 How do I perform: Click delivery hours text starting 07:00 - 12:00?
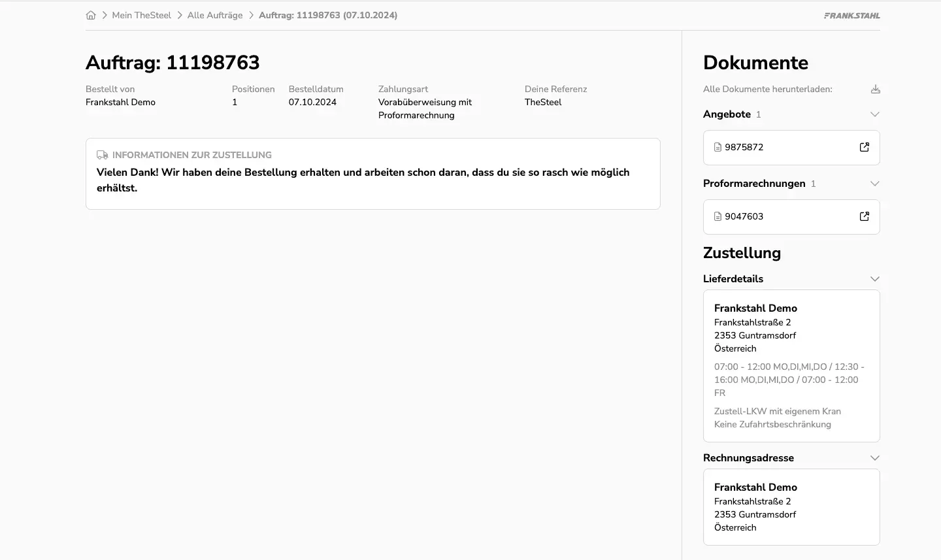[x=789, y=380]
